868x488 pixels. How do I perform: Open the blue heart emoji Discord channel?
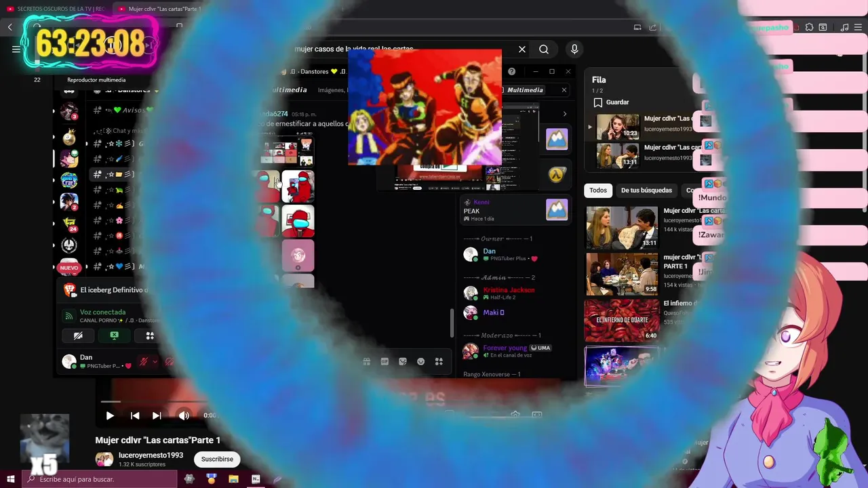click(x=119, y=266)
